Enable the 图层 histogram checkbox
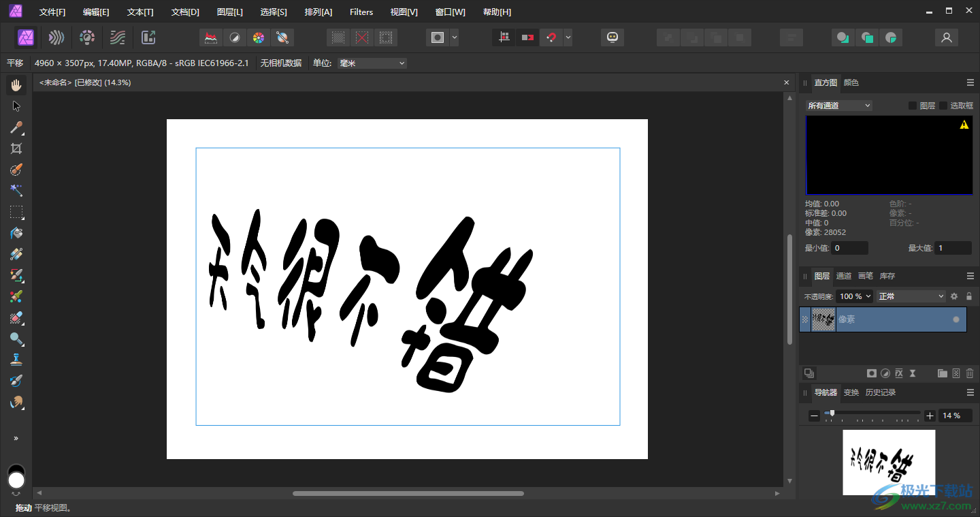Screen dimensions: 980x517 913,106
